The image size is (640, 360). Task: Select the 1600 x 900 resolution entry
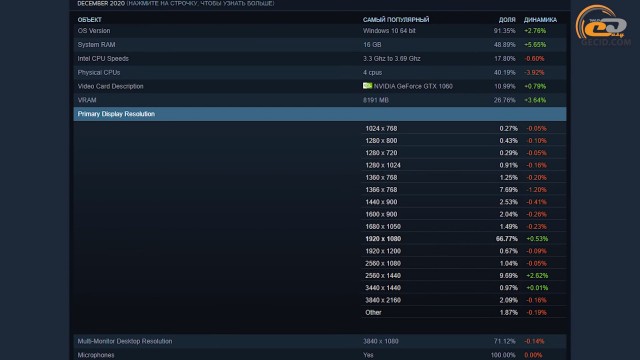tap(381, 214)
